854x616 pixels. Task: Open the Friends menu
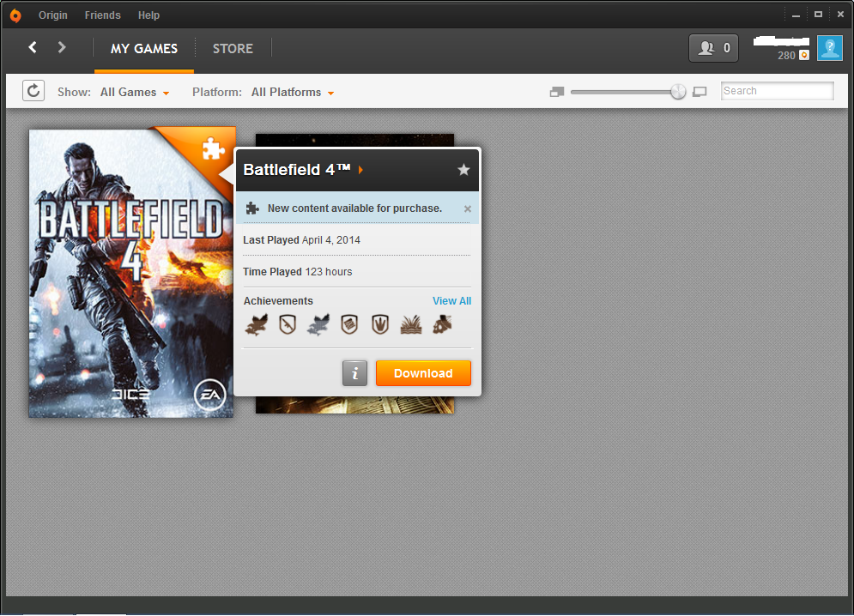[102, 15]
